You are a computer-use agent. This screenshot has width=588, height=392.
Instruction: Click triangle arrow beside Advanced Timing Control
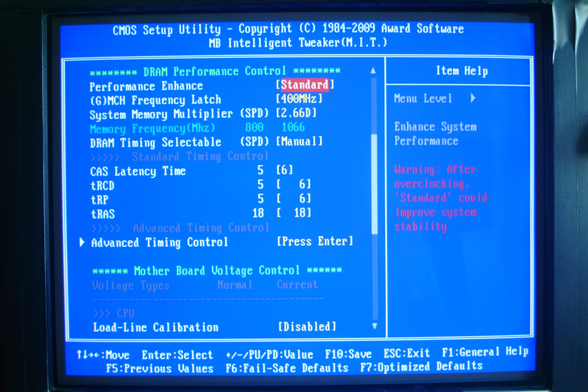(82, 242)
